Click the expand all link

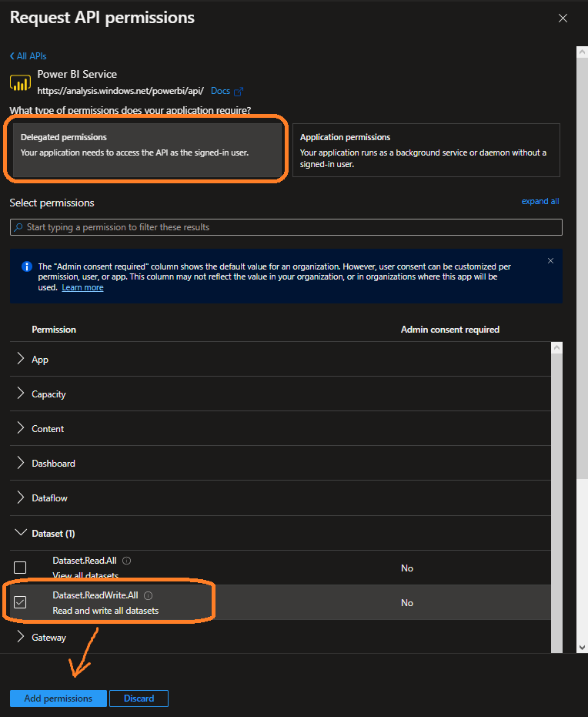(x=540, y=201)
